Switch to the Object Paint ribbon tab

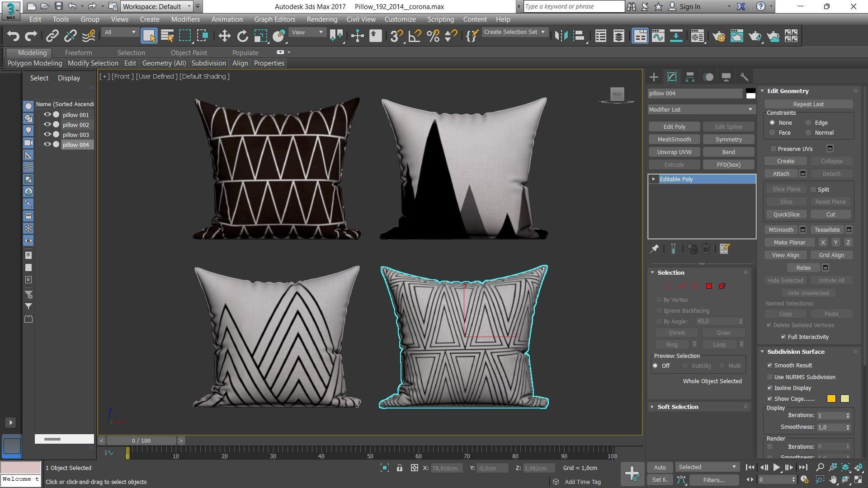coord(189,53)
